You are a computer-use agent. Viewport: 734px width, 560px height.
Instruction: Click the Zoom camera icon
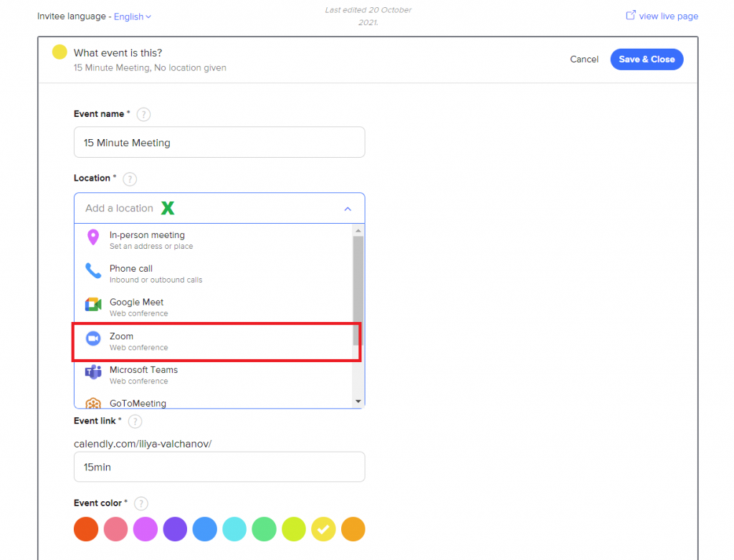[93, 338]
